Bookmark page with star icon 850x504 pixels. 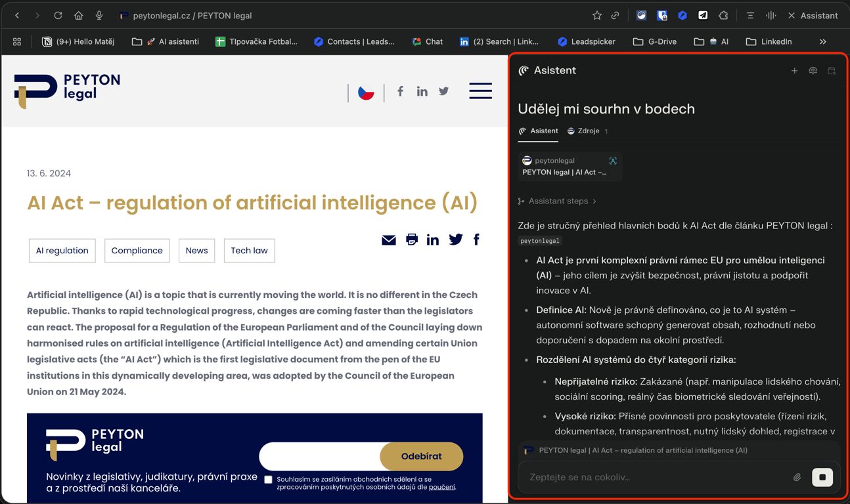596,15
